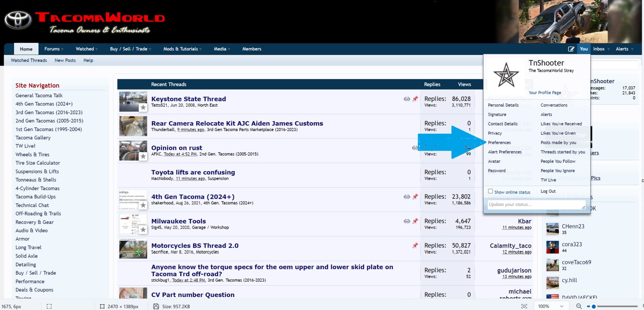Click star badge on Keystone State thumbnail
Screen dimensions: 644x310
pos(143,107)
